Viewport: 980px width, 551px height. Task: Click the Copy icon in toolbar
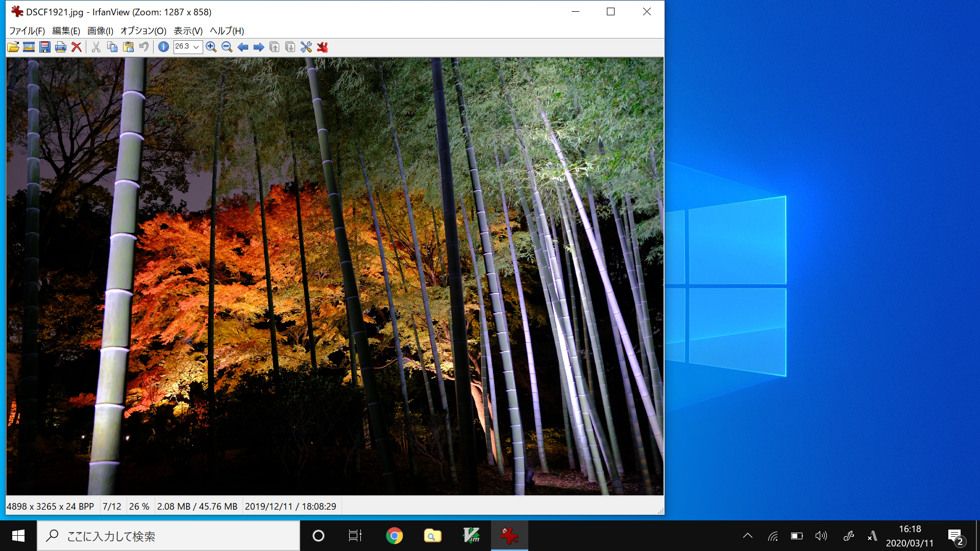click(112, 47)
